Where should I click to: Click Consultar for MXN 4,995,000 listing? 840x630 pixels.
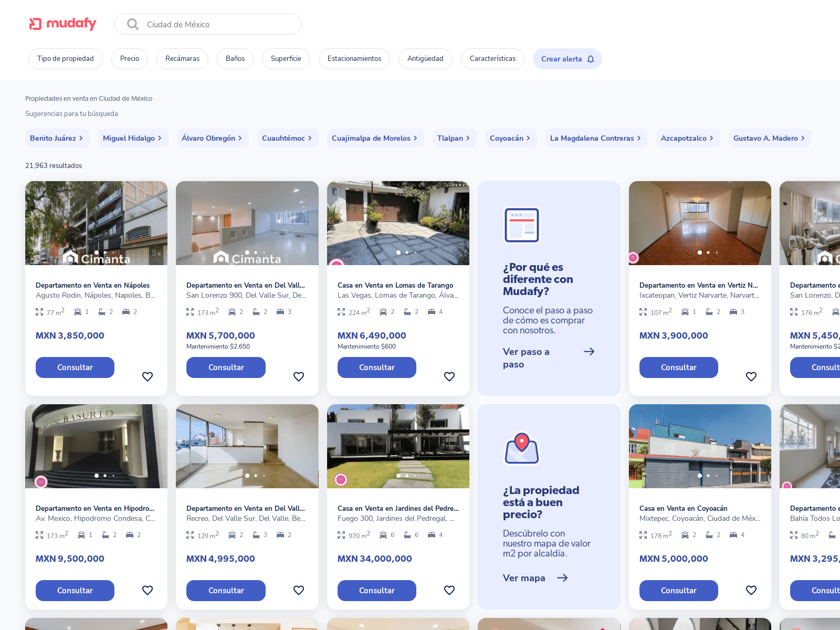(x=226, y=591)
